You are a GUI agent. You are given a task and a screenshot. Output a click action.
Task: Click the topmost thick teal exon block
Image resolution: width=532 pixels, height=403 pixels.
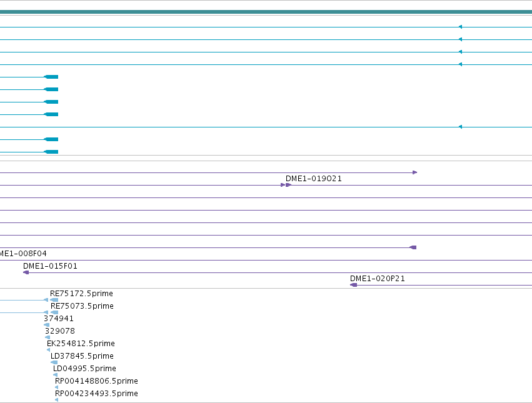tap(51, 77)
